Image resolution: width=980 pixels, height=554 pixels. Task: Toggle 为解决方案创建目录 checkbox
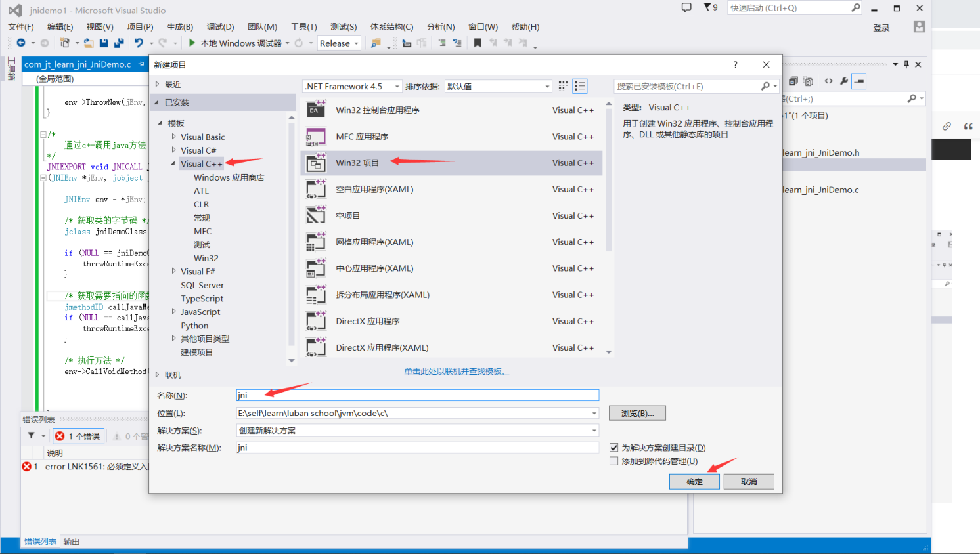click(x=614, y=448)
